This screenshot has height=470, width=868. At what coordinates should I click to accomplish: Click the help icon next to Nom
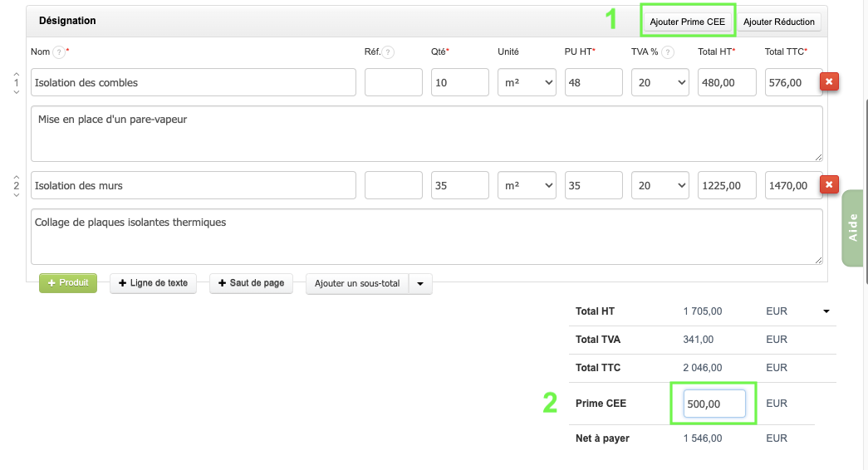[x=58, y=52]
